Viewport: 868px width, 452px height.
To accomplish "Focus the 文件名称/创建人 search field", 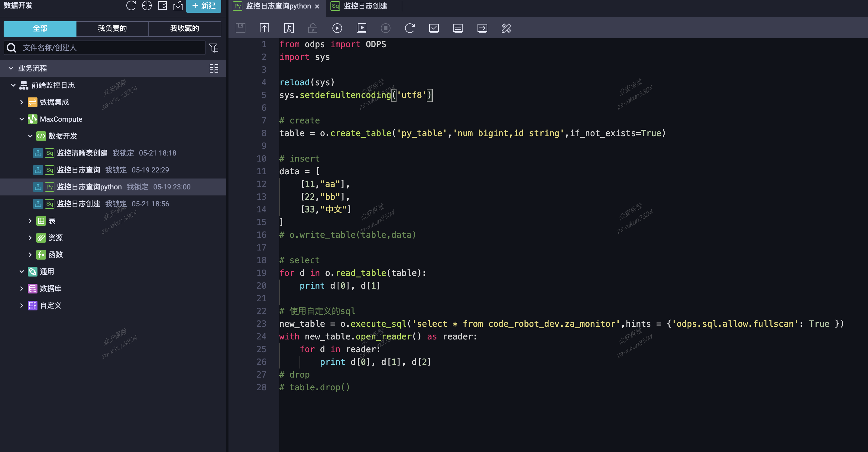I will pyautogui.click(x=105, y=48).
